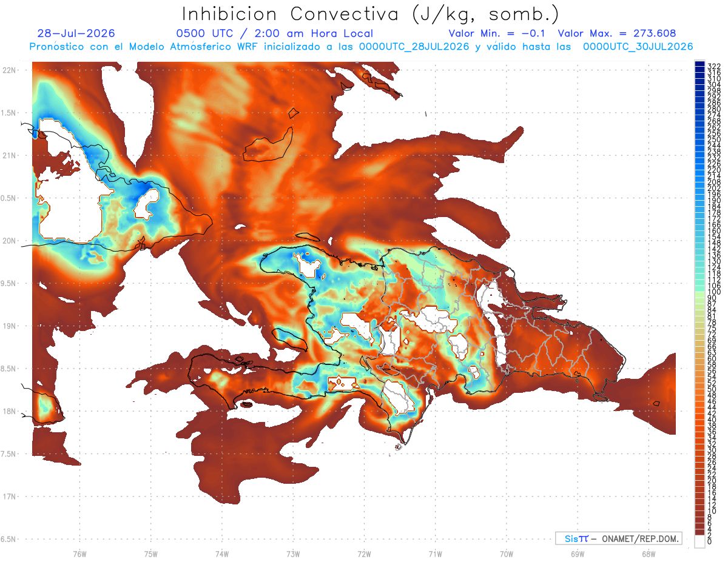728x562 pixels.
Task: Click the '18N' latitude label
Action: 9,411
